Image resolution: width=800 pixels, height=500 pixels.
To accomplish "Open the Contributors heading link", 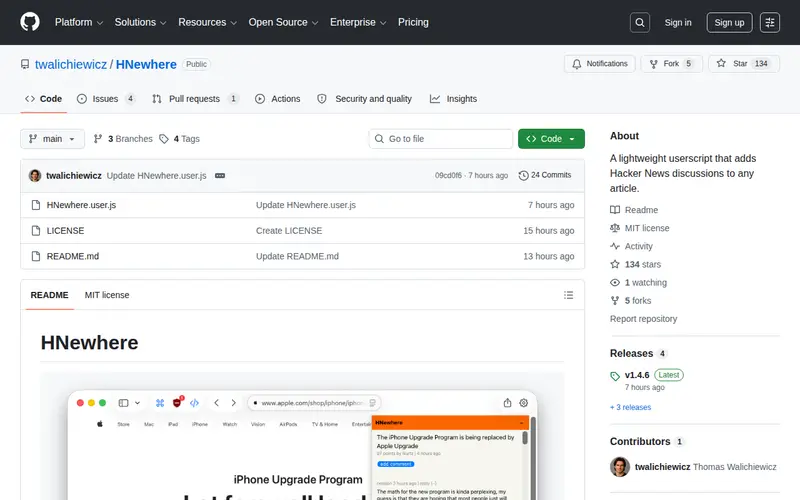I will coord(640,442).
